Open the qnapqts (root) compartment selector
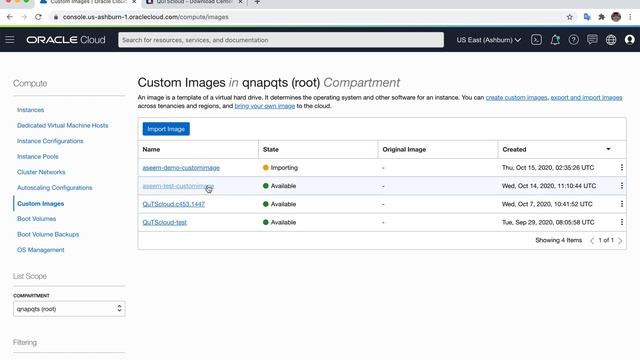 pyautogui.click(x=69, y=309)
